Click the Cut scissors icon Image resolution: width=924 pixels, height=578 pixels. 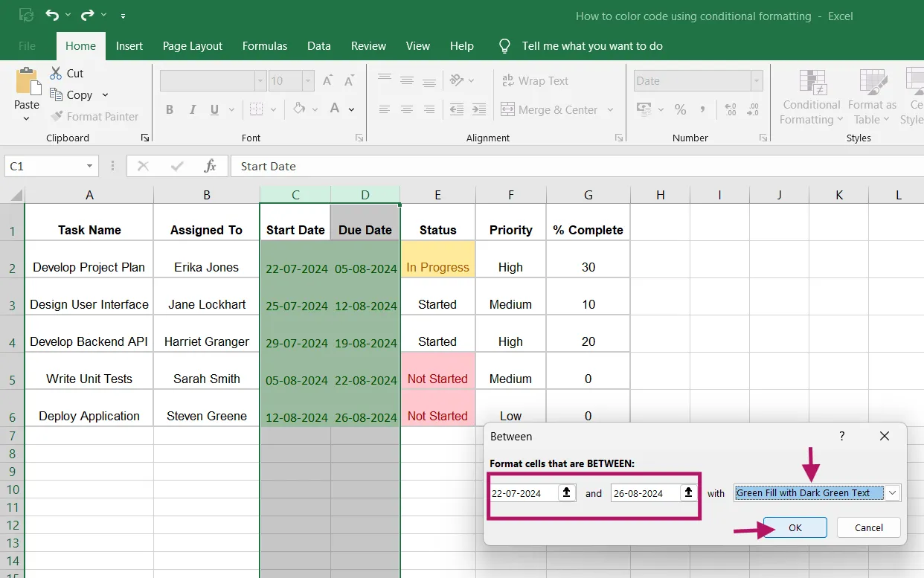(x=56, y=73)
